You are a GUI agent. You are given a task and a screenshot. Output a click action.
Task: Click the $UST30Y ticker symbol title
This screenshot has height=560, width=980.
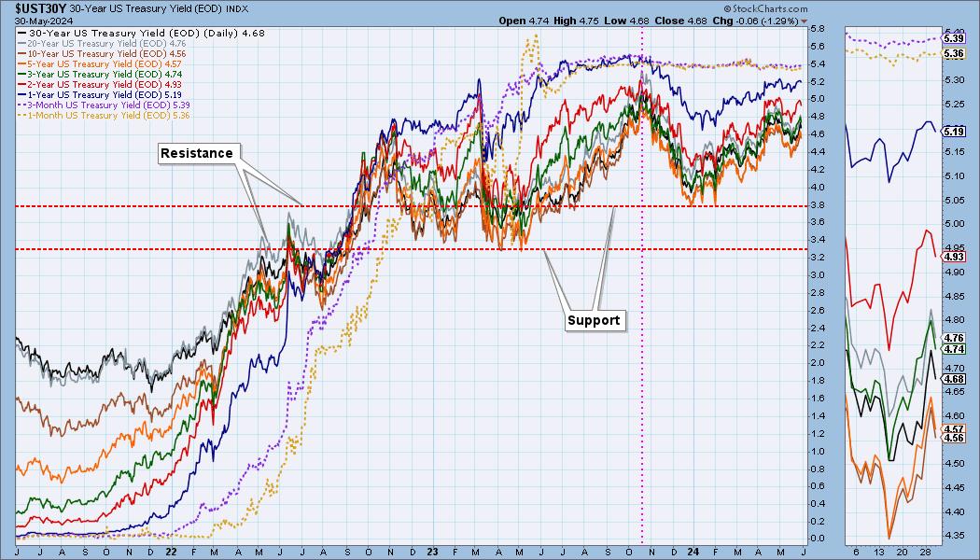pyautogui.click(x=42, y=8)
